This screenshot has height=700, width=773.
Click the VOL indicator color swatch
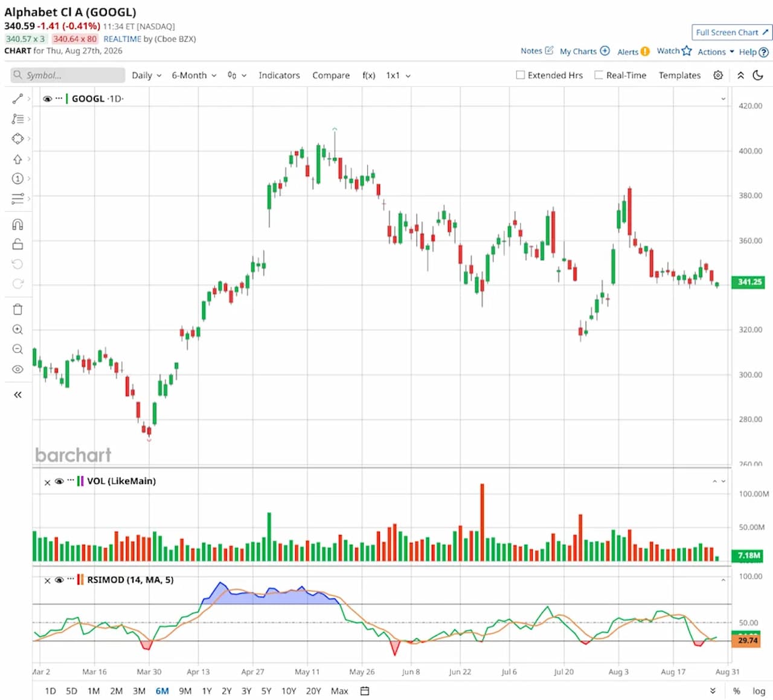click(x=80, y=481)
